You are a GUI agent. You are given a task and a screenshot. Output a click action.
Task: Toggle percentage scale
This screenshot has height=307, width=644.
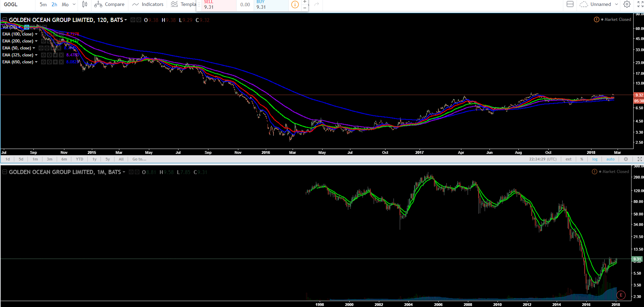(582, 159)
